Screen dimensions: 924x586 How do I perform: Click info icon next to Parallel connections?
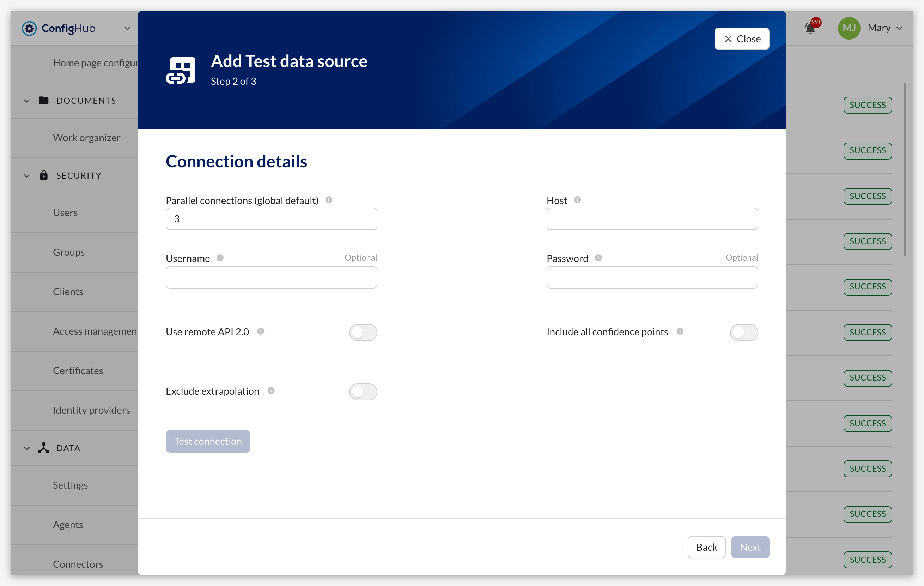coord(328,200)
